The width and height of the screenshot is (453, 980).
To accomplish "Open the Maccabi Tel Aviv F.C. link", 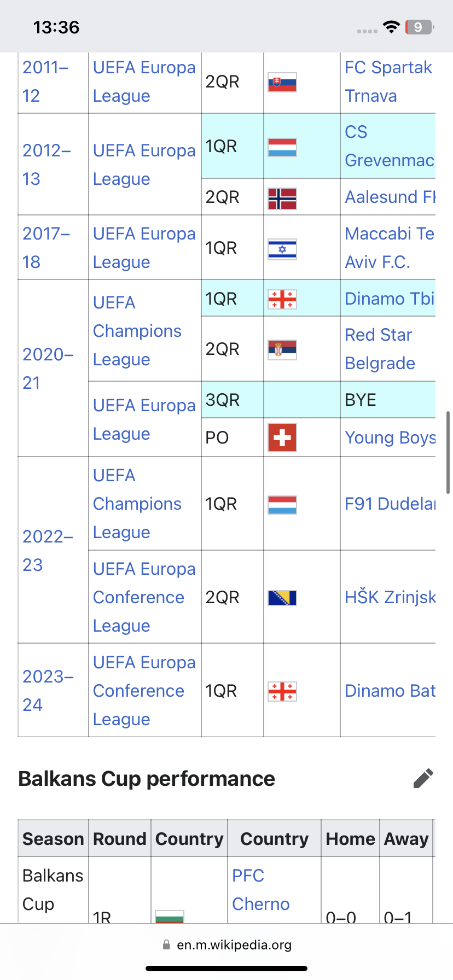I will 390,248.
